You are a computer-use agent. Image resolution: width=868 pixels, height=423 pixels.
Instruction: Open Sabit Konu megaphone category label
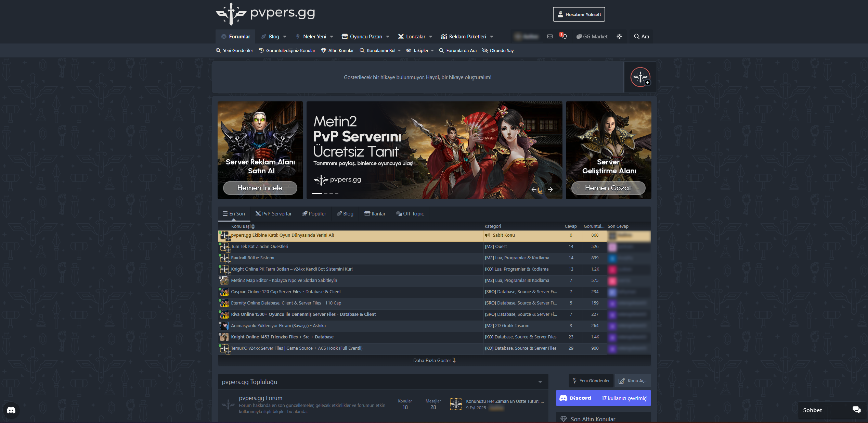point(500,235)
